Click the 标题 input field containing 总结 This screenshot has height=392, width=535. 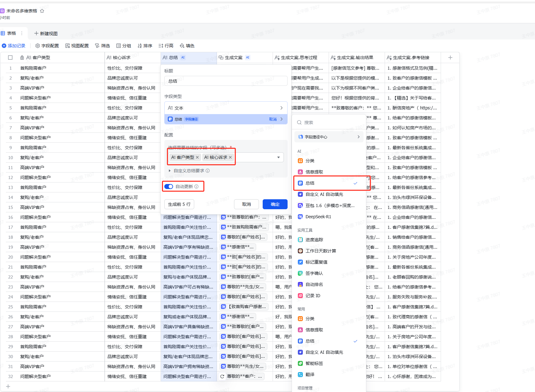[x=226, y=81]
